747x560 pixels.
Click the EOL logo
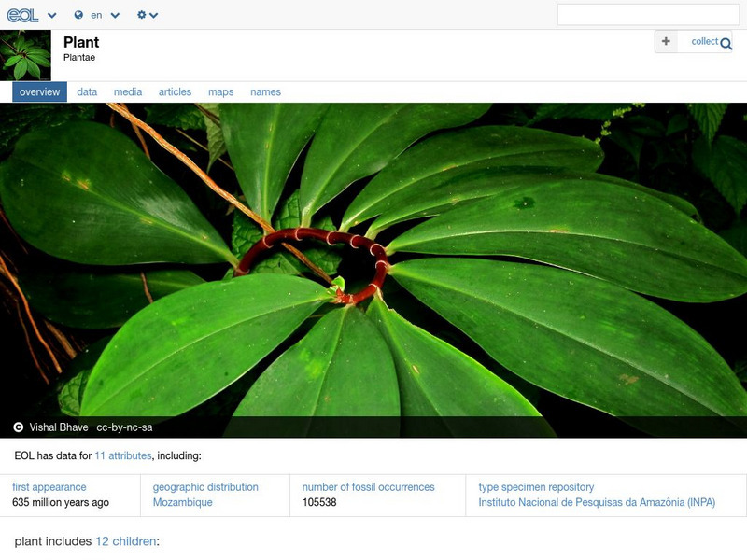(x=21, y=15)
